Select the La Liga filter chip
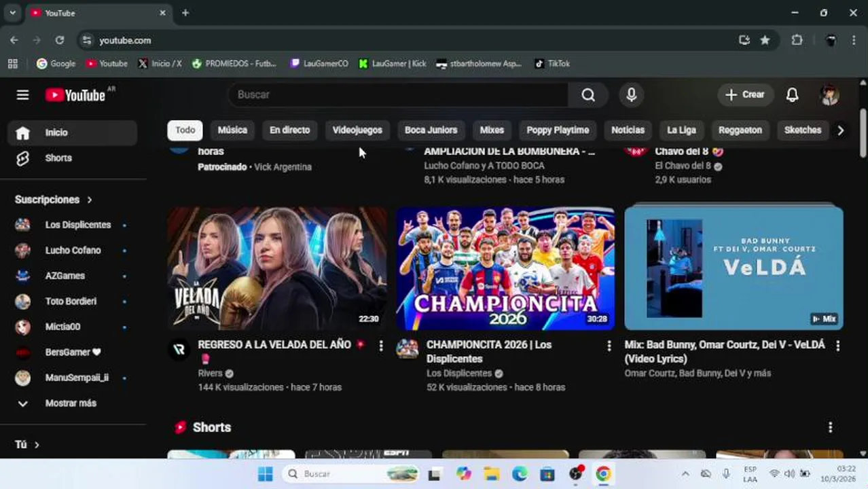868x489 pixels. [681, 130]
